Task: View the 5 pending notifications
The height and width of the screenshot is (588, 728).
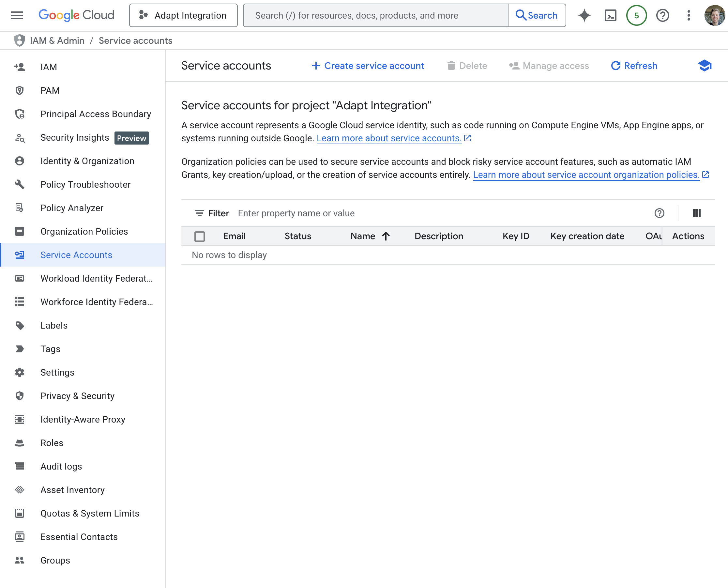Action: pyautogui.click(x=637, y=15)
